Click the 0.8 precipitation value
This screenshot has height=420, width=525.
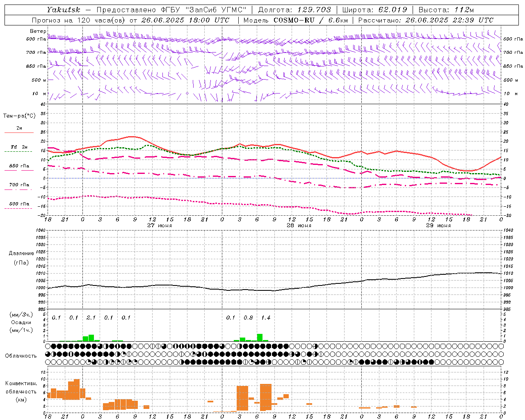(x=248, y=318)
